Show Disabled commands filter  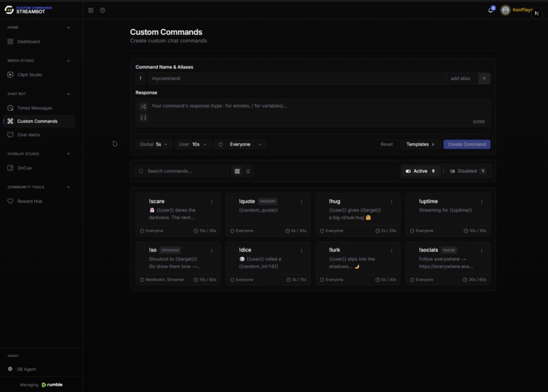point(468,171)
